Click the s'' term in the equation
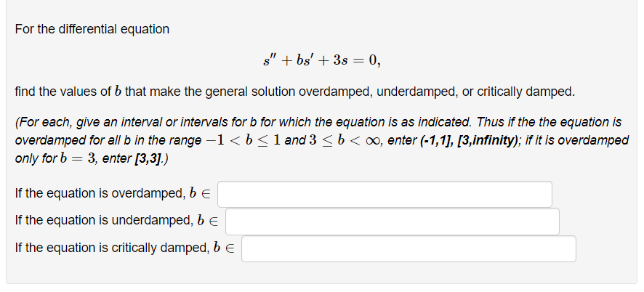 267,61
